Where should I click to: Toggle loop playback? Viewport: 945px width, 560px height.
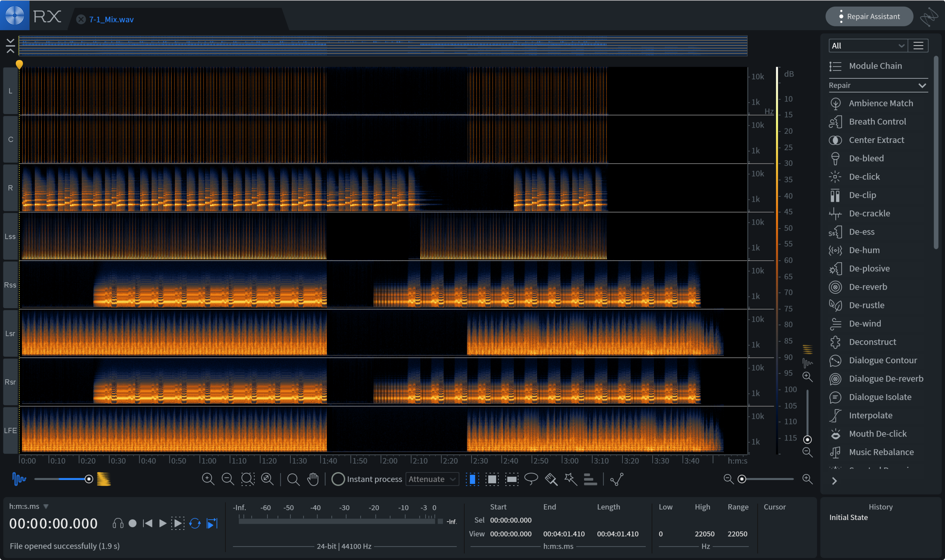click(x=195, y=523)
